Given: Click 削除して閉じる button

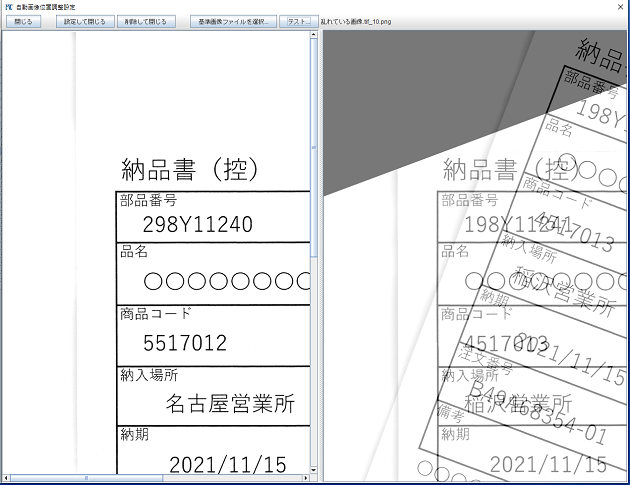Looking at the screenshot, I should [146, 22].
